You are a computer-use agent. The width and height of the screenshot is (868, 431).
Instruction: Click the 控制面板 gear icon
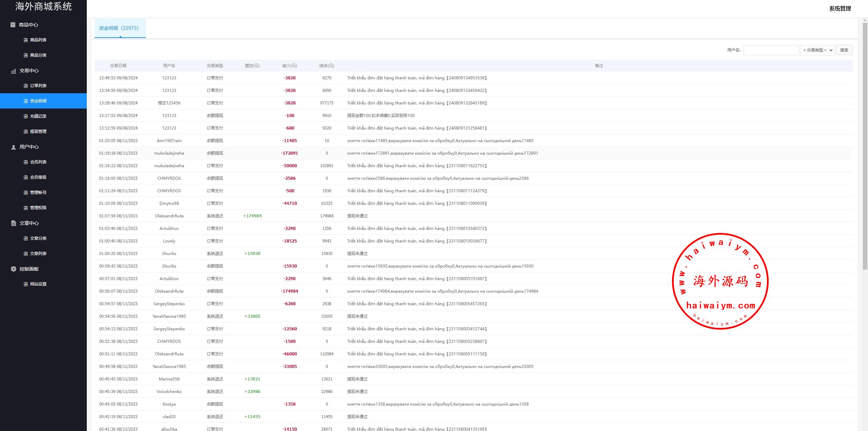click(x=14, y=269)
